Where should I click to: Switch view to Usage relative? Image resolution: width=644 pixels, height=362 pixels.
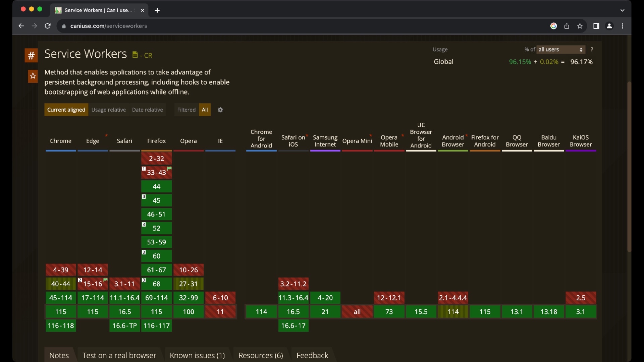(x=108, y=110)
